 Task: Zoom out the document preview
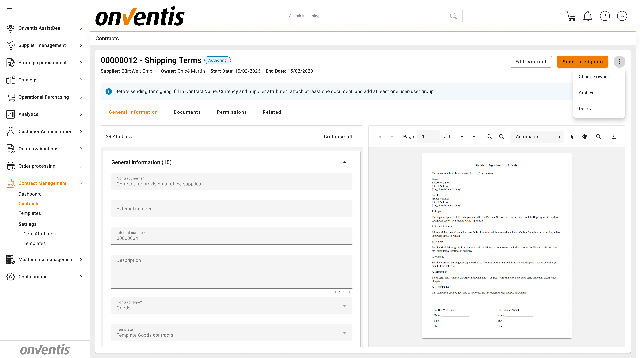pyautogui.click(x=489, y=137)
